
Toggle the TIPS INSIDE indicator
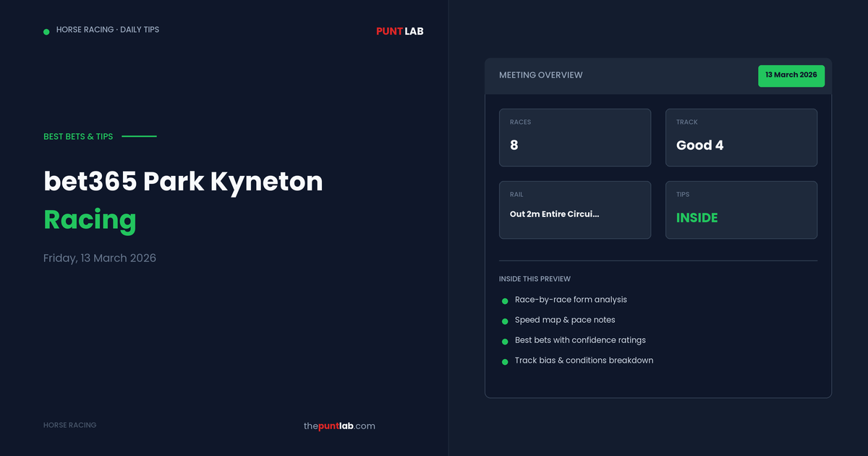pyautogui.click(x=741, y=210)
